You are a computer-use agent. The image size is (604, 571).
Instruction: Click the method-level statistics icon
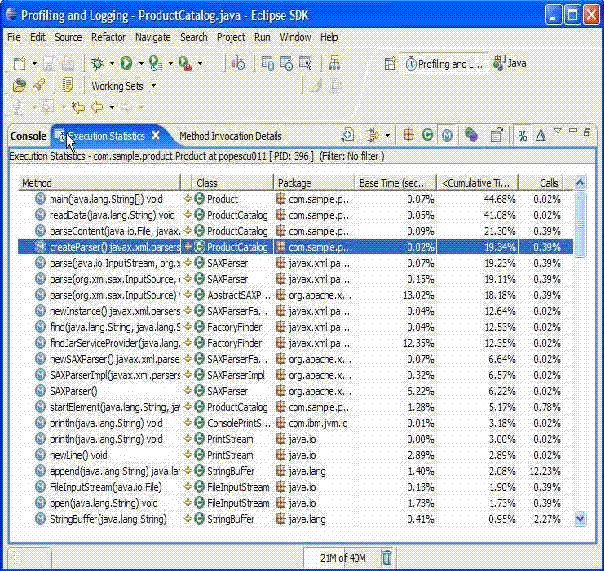click(x=447, y=136)
